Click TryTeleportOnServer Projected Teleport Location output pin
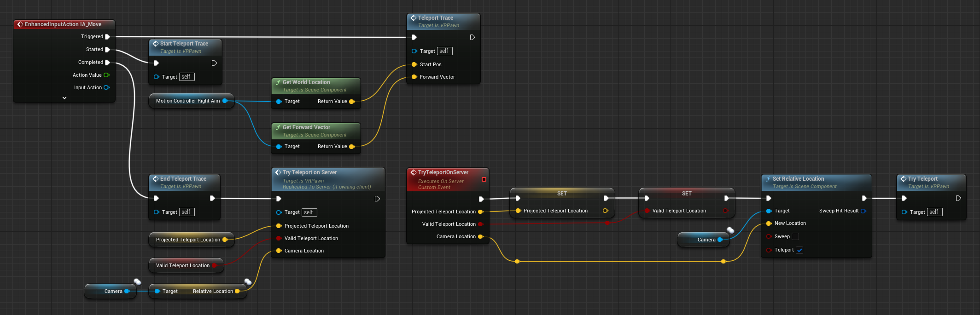This screenshot has width=980, height=315. point(480,212)
